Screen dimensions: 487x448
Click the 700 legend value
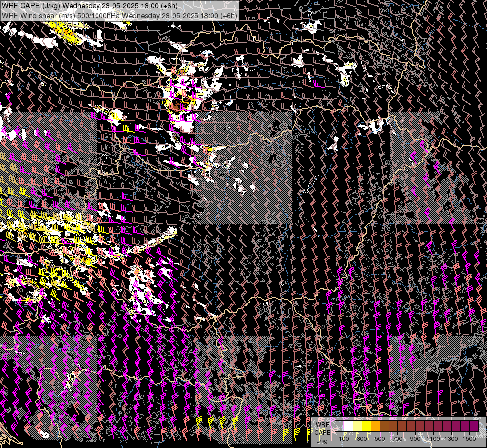[x=397, y=439]
